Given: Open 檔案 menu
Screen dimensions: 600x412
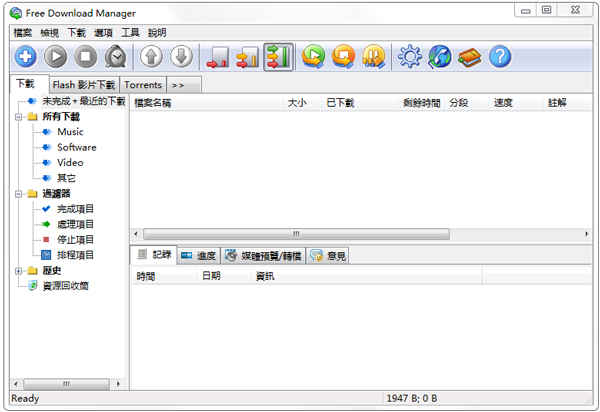Looking at the screenshot, I should (x=23, y=33).
